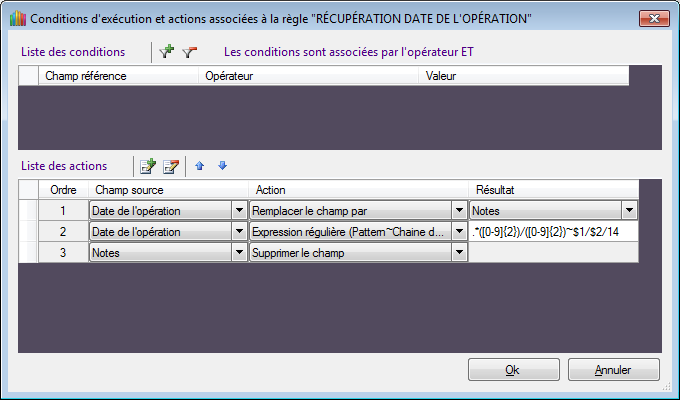Click the Annuler button
The image size is (680, 400).
point(613,370)
